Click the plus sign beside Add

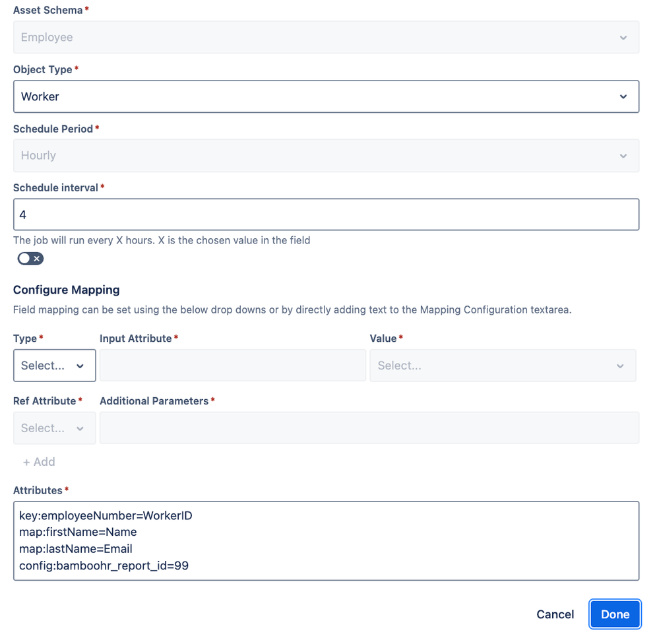coord(26,463)
